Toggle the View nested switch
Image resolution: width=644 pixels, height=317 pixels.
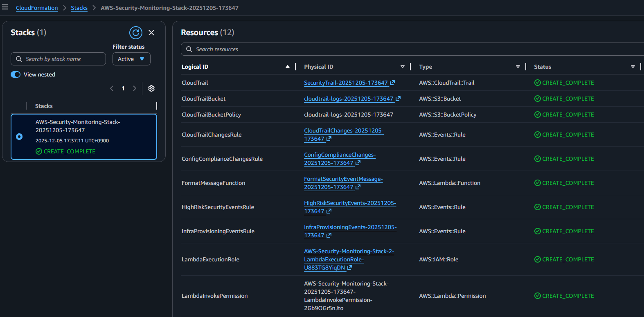pos(16,74)
